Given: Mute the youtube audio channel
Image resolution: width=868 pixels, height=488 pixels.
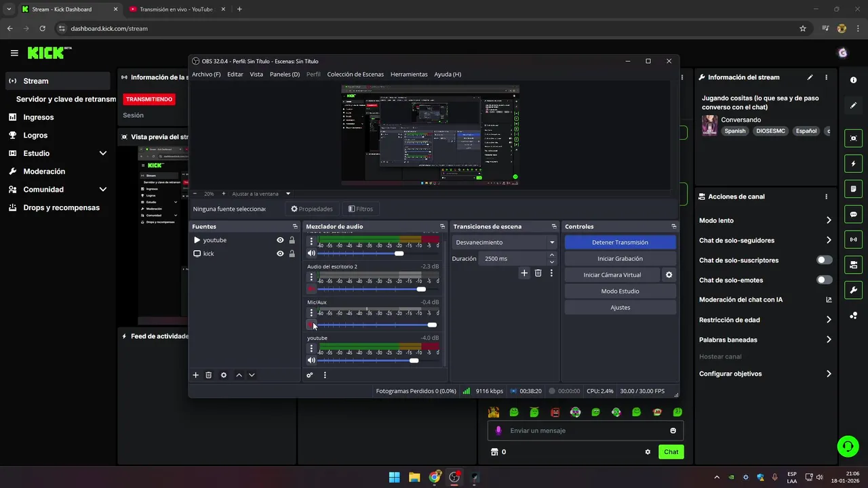Looking at the screenshot, I should pyautogui.click(x=311, y=360).
